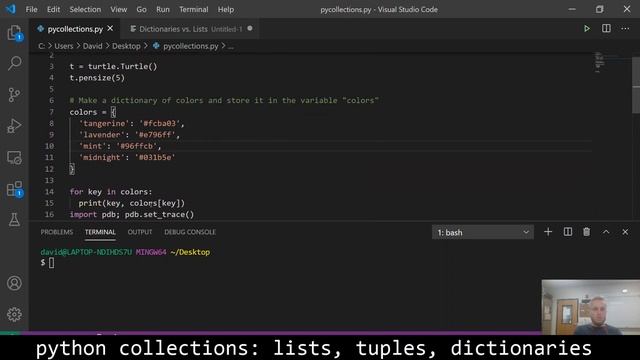Viewport: 640px width, 360px height.
Task: Split the editor to the right
Action: click(x=606, y=29)
